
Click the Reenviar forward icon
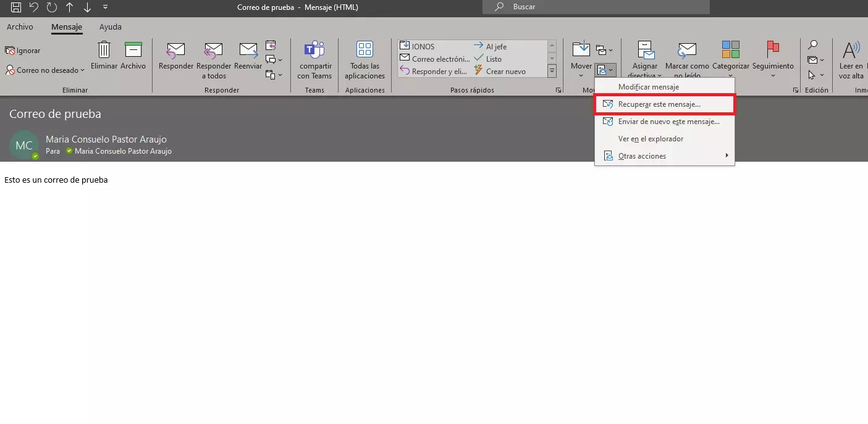coord(248,51)
